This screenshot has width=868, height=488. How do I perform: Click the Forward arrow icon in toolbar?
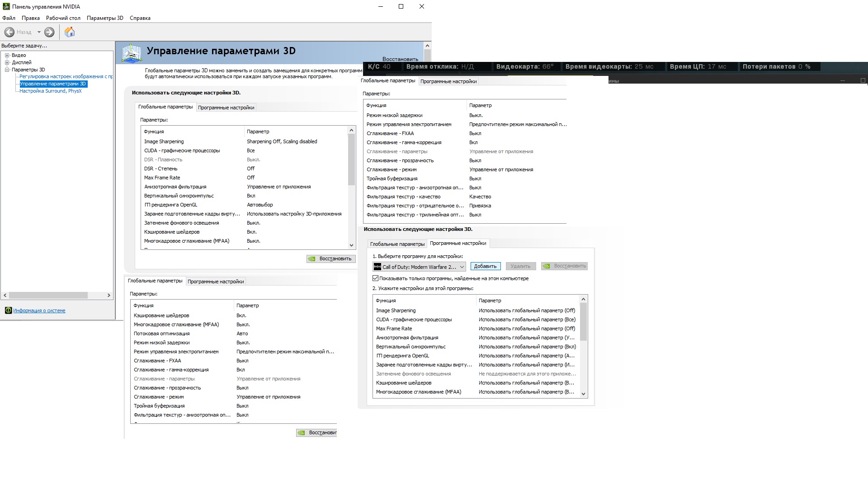(49, 32)
